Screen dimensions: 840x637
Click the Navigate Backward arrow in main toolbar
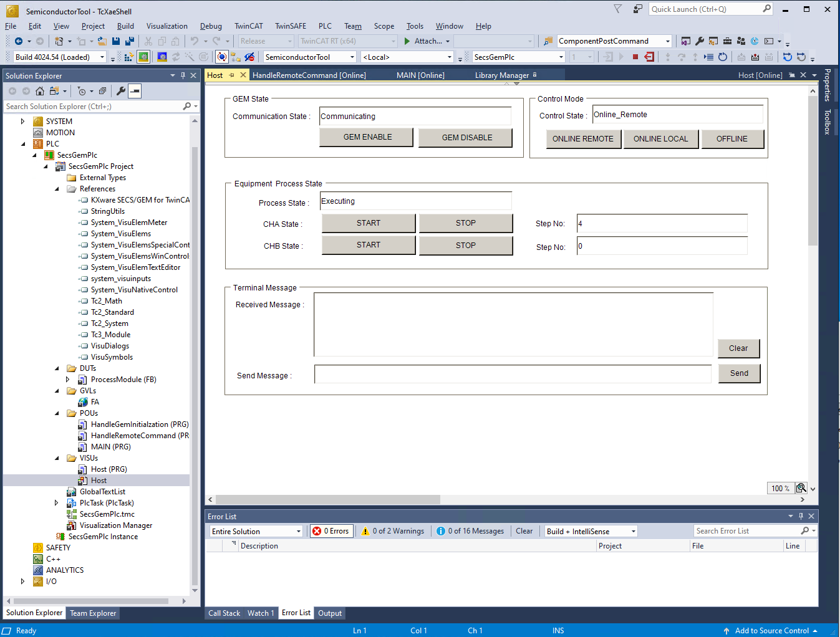19,41
